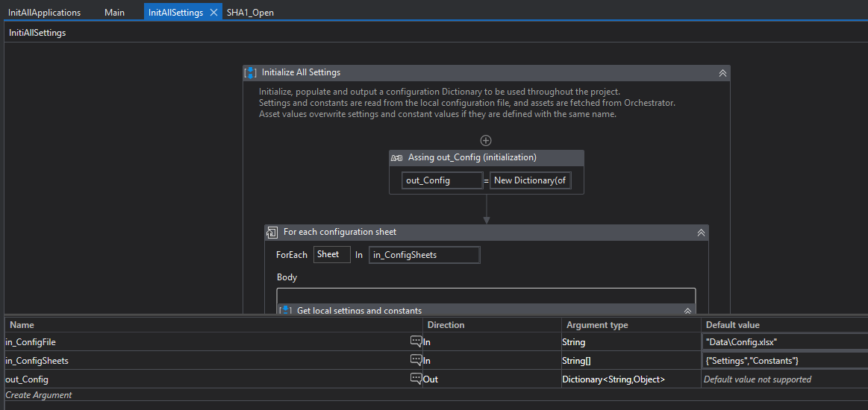Screen dimensions: 868x410
Task: Open annotation icon for in_ConfigSheets argument
Action: coord(416,360)
